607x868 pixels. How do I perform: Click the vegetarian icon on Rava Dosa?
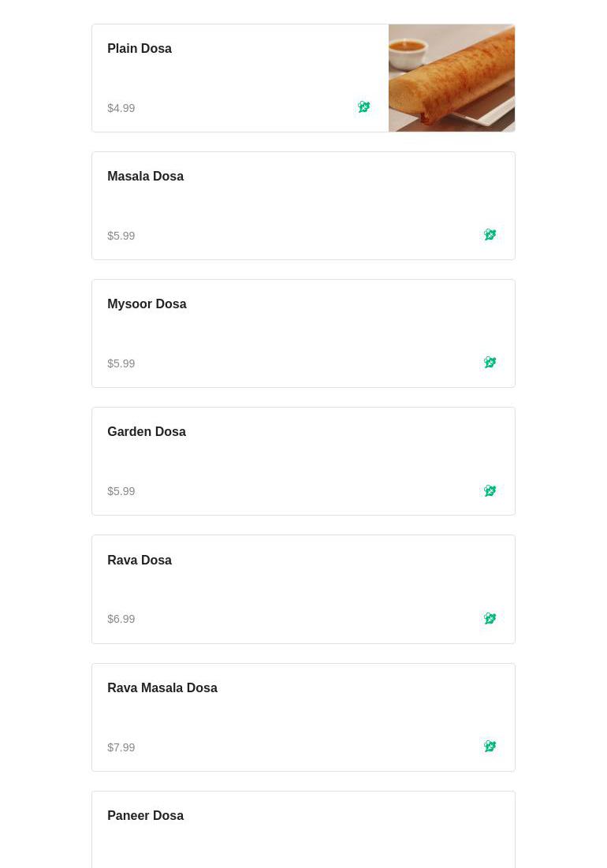[x=490, y=618]
